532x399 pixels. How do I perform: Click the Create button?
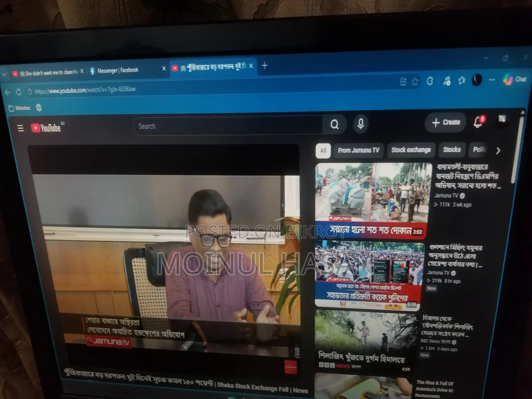pos(446,122)
